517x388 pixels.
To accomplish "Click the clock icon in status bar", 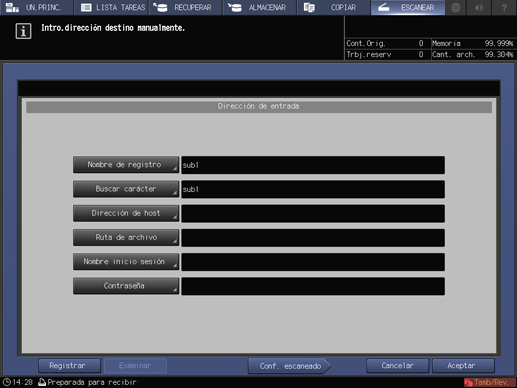I will [7, 382].
